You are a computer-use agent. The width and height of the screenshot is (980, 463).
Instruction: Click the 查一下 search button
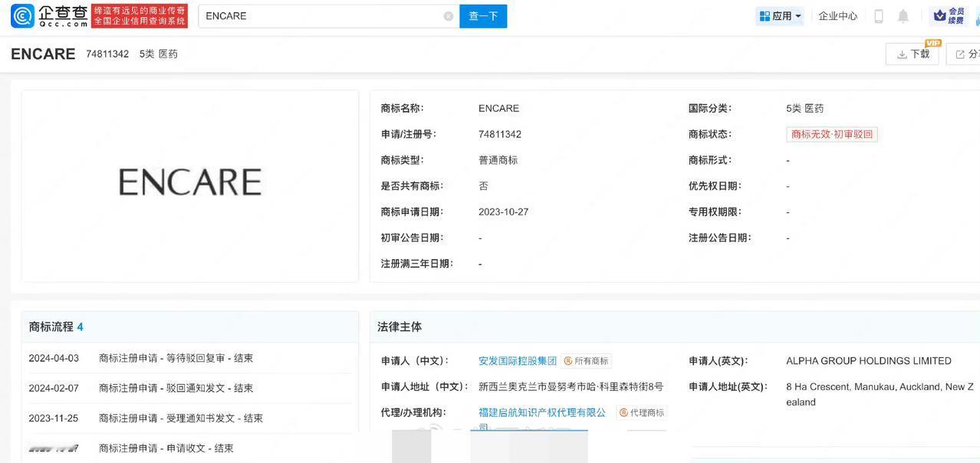(x=483, y=16)
